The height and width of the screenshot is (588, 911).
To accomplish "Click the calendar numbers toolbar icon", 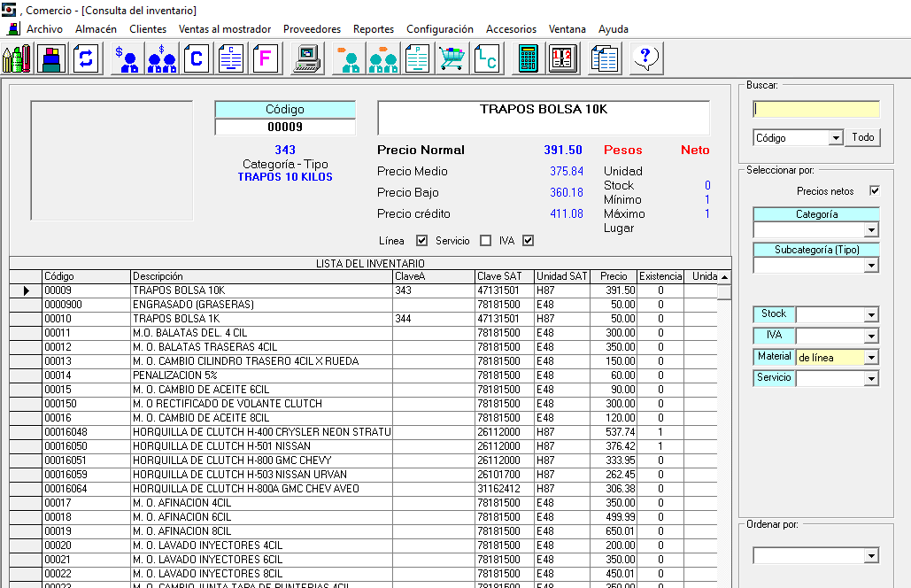I will pyautogui.click(x=562, y=59).
